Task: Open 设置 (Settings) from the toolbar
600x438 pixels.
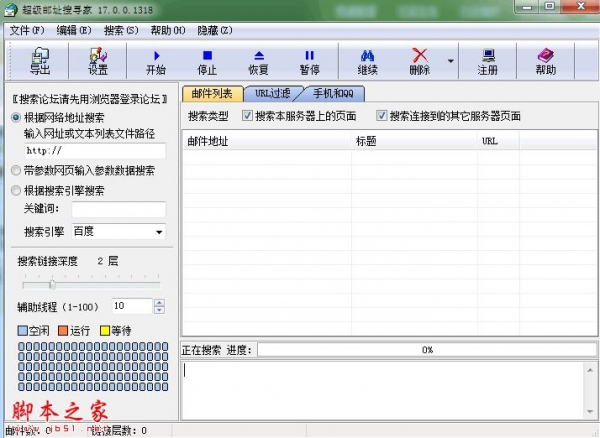Action: pos(98,61)
